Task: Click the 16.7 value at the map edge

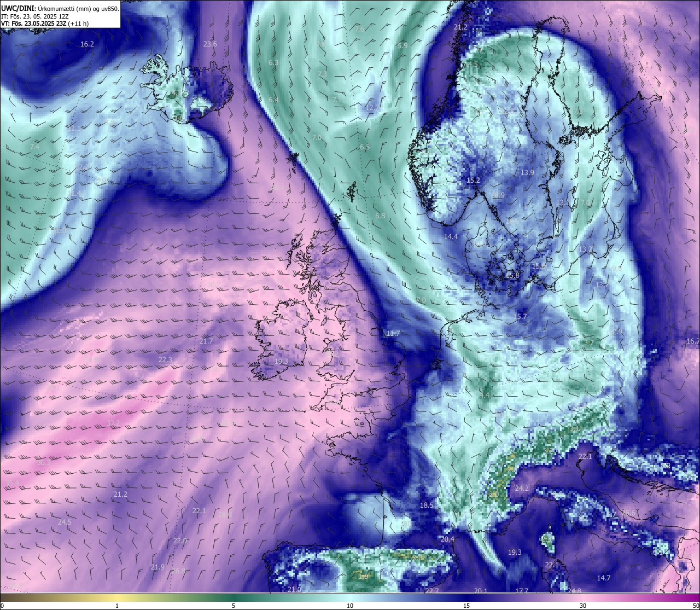Action: [693, 341]
